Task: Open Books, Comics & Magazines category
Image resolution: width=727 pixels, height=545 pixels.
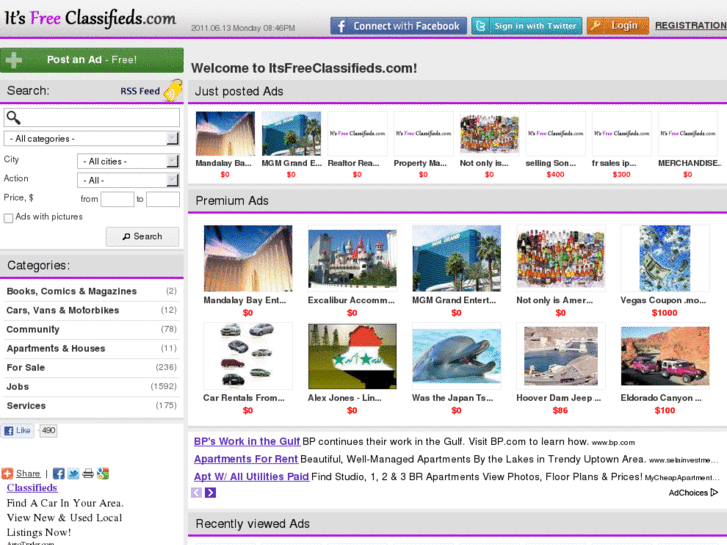Action: coord(71,291)
